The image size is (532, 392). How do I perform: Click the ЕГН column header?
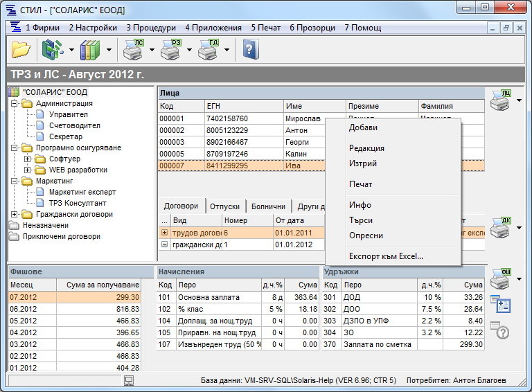point(244,106)
